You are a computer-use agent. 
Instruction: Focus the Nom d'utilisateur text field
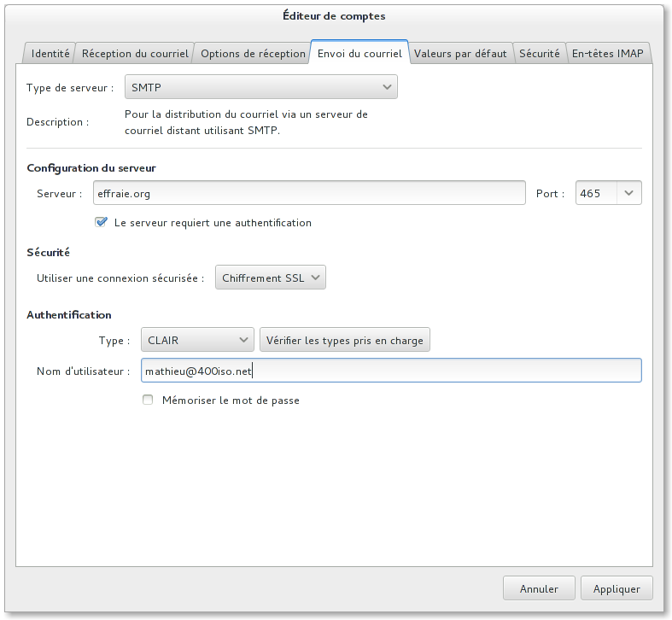pyautogui.click(x=390, y=371)
